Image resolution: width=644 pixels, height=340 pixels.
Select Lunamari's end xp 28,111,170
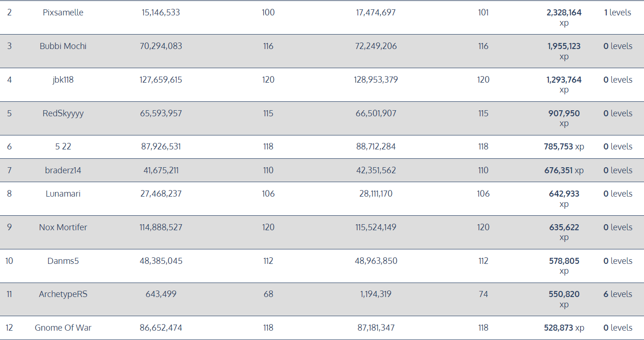[376, 194]
